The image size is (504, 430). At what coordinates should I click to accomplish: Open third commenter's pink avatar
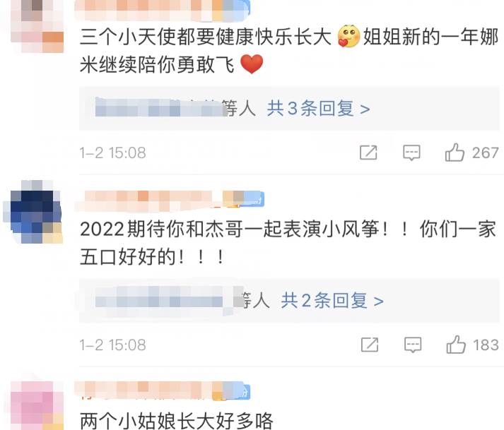tap(37, 405)
